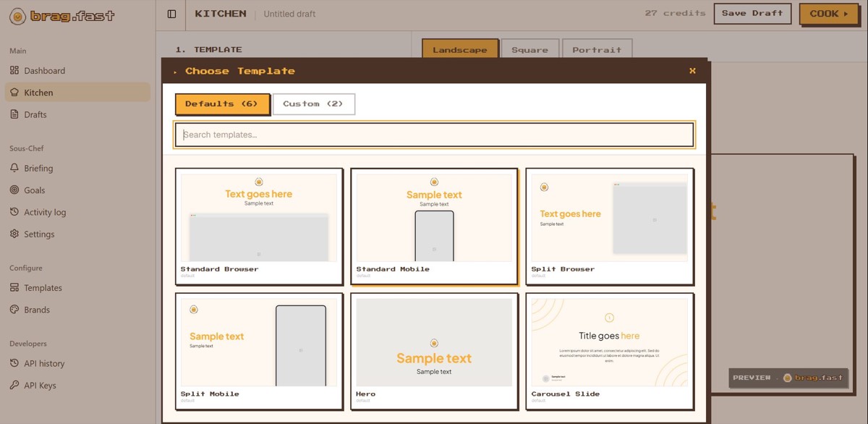Choose the Standard Mobile template
This screenshot has width=868, height=424.
pos(434,226)
